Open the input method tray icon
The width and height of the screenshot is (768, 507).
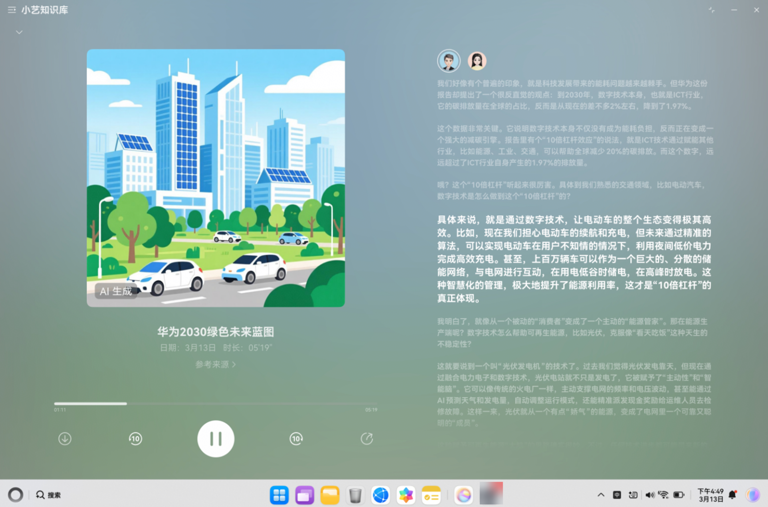click(x=633, y=495)
